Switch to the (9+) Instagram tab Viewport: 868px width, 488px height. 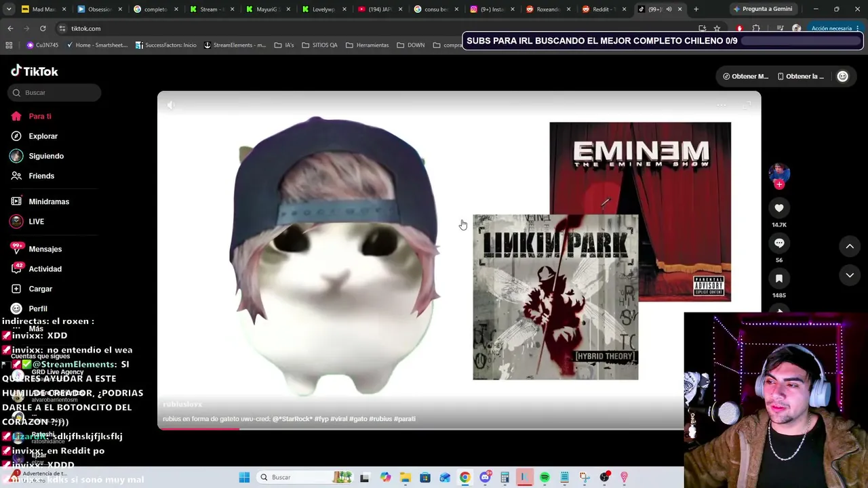(x=492, y=9)
